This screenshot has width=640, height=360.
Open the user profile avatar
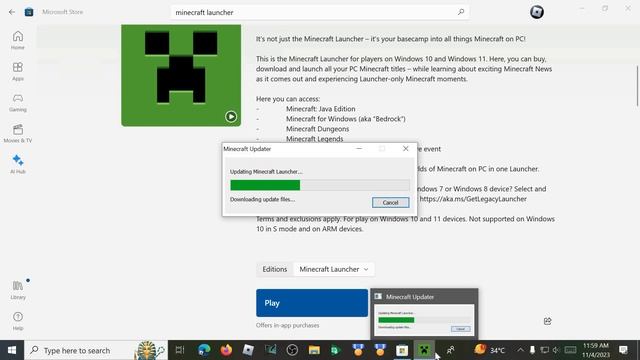(537, 12)
